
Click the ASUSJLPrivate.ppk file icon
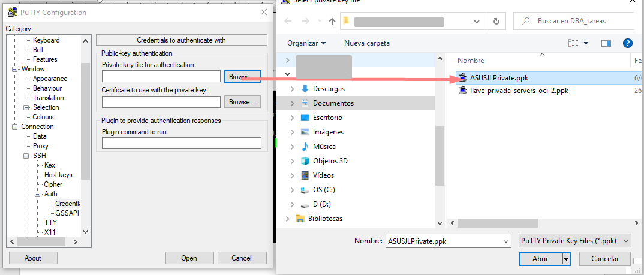coord(463,77)
